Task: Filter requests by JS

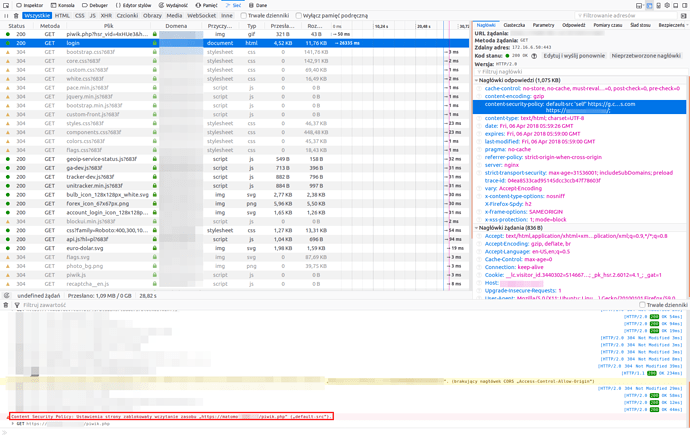Action: tap(92, 15)
